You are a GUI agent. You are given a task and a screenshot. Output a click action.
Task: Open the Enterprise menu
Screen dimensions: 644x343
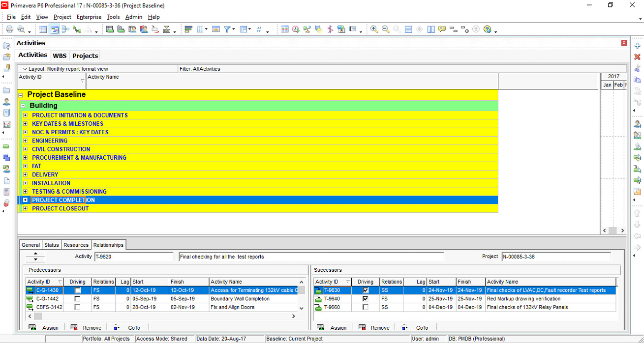[x=89, y=17]
